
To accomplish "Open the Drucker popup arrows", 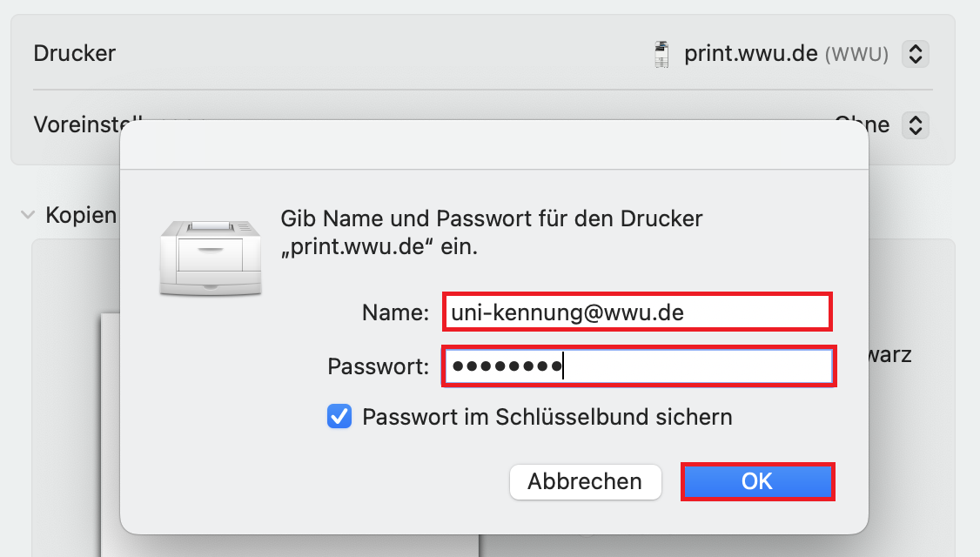I will pyautogui.click(x=914, y=54).
